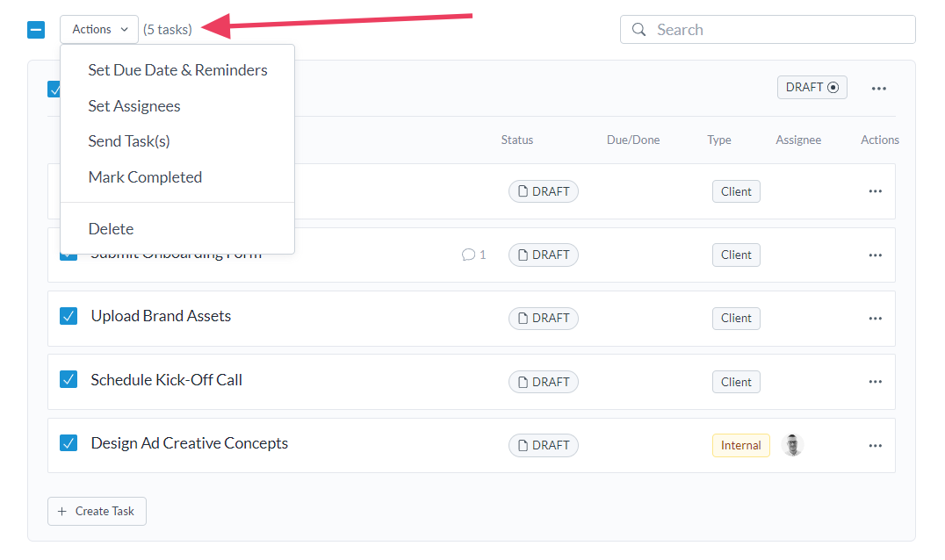Click the section-level three-dot menu beside DRAFT
Image resolution: width=945 pixels, height=560 pixels.
[878, 89]
